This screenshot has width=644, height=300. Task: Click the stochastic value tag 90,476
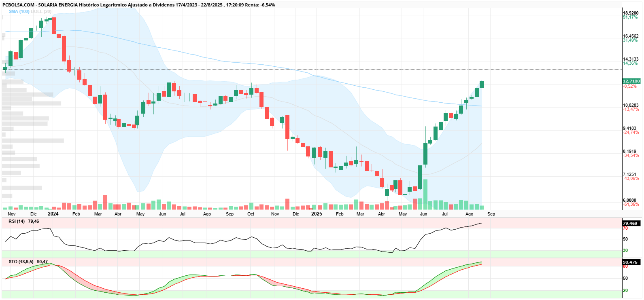(x=630, y=262)
